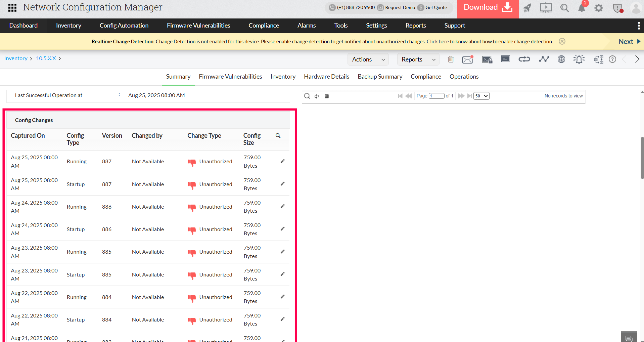This screenshot has width=644, height=342.
Task: Click the bell alarm icon in device toolbar
Action: click(579, 59)
